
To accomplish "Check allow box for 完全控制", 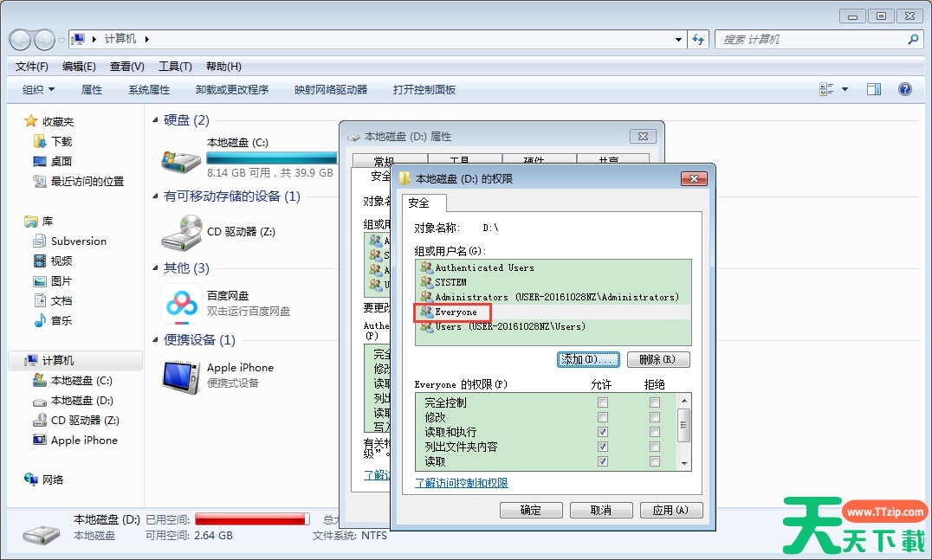I will [x=603, y=402].
